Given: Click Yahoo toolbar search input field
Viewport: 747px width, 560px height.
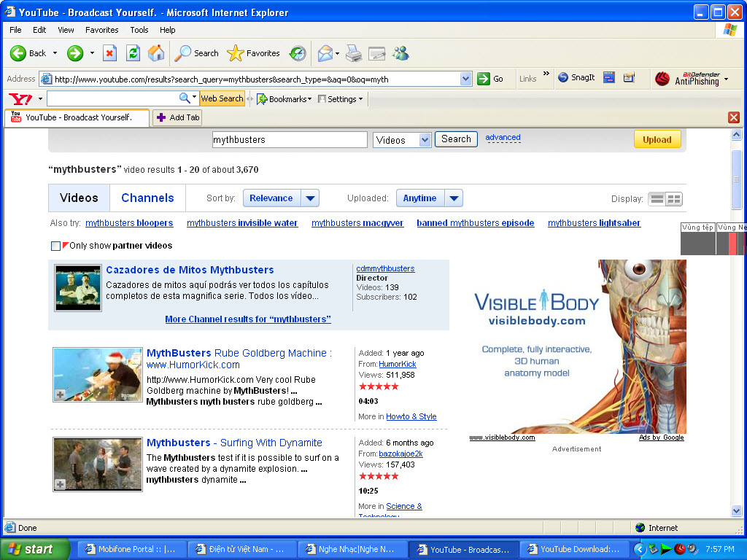Looking at the screenshot, I should click(x=112, y=98).
